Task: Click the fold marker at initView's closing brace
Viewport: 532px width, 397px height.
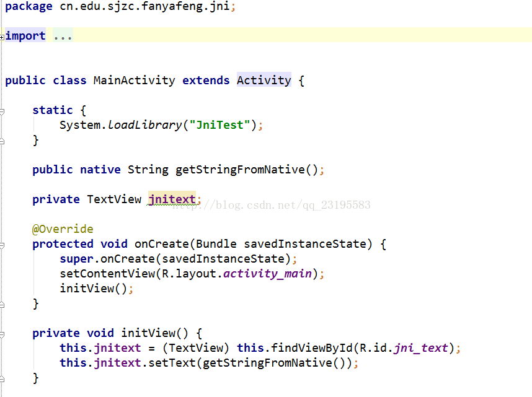Action: 2,378
